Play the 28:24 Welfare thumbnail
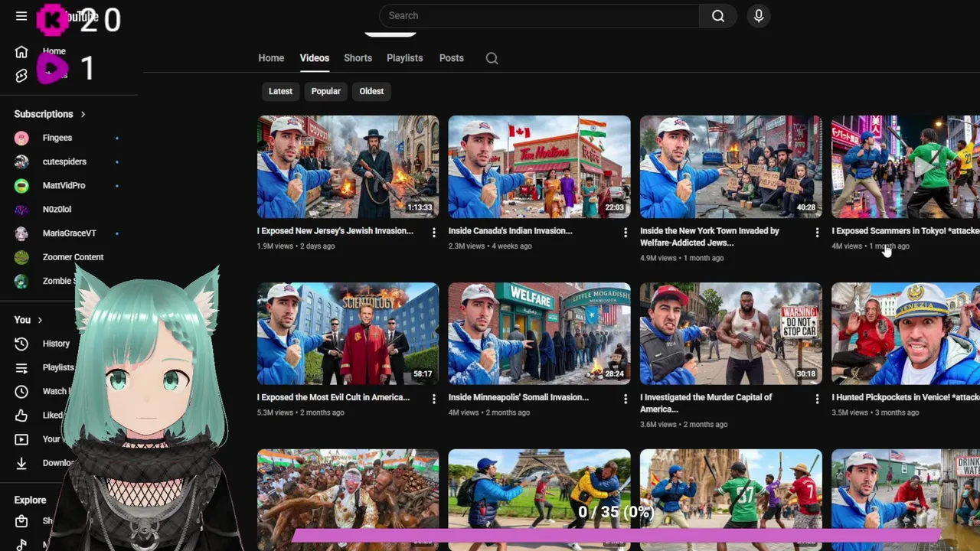Image resolution: width=980 pixels, height=551 pixels. [540, 334]
